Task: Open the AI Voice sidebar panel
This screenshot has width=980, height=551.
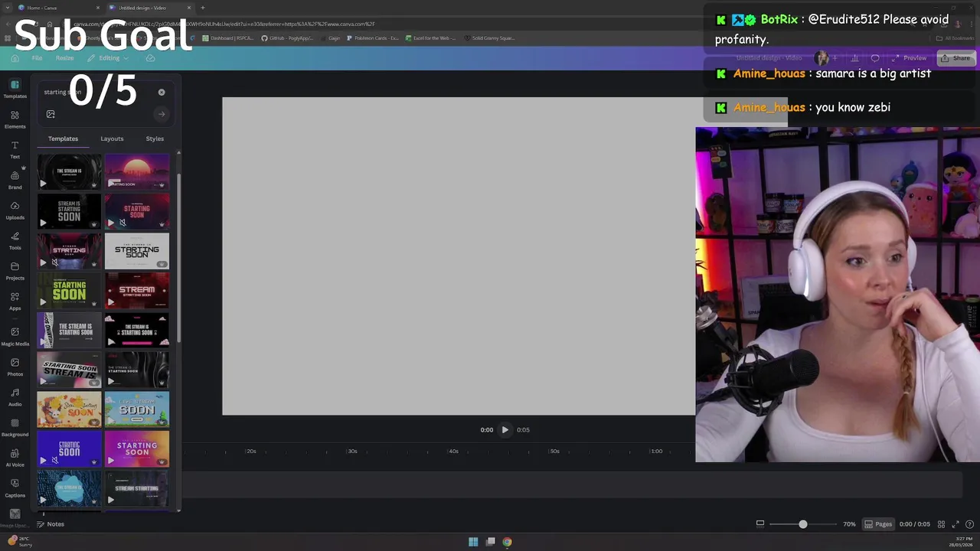Action: (x=15, y=458)
